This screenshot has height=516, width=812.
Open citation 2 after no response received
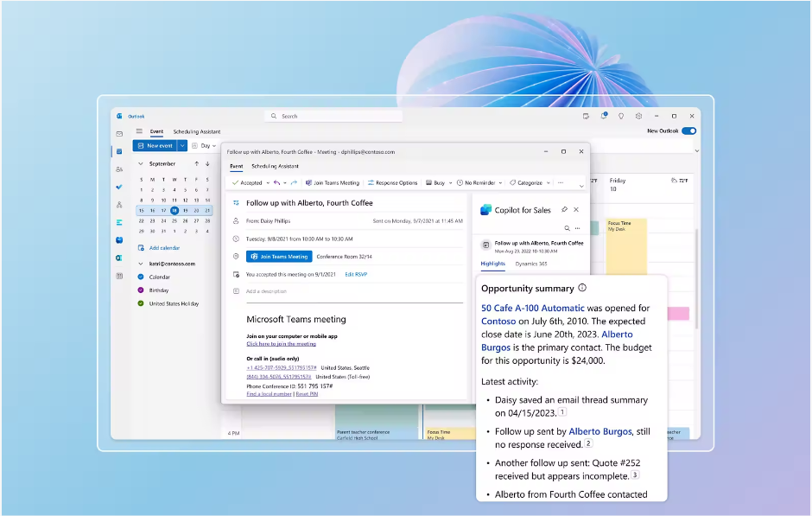point(588,443)
